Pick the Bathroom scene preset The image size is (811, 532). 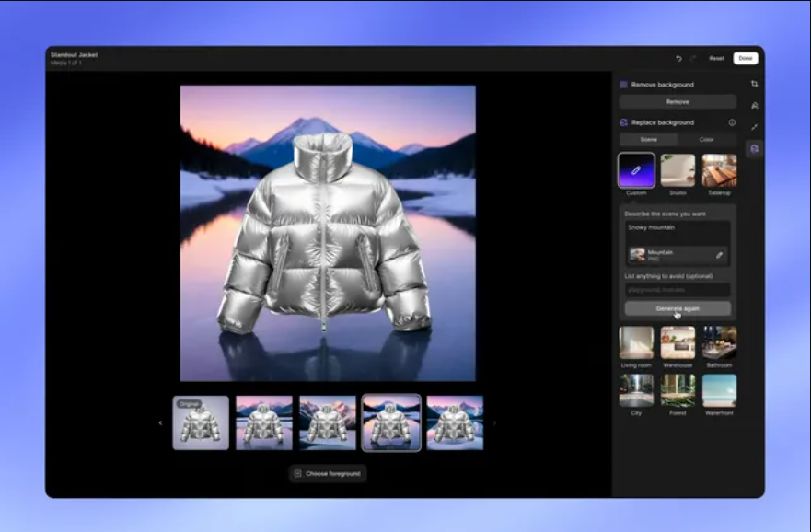(720, 342)
